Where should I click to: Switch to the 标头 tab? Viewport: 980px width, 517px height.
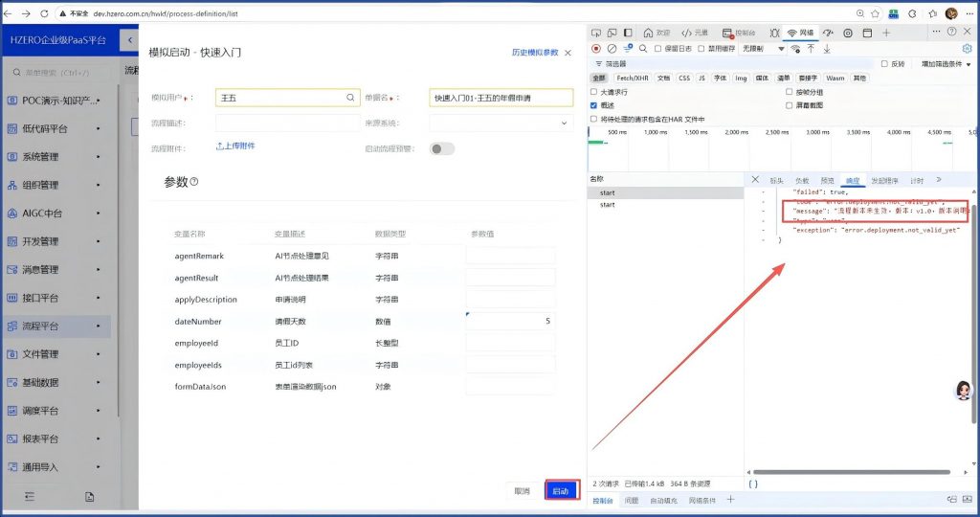tap(776, 180)
